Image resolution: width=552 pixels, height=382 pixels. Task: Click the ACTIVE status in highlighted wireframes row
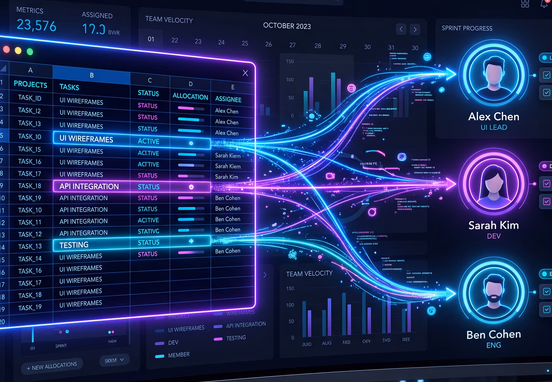click(x=149, y=141)
